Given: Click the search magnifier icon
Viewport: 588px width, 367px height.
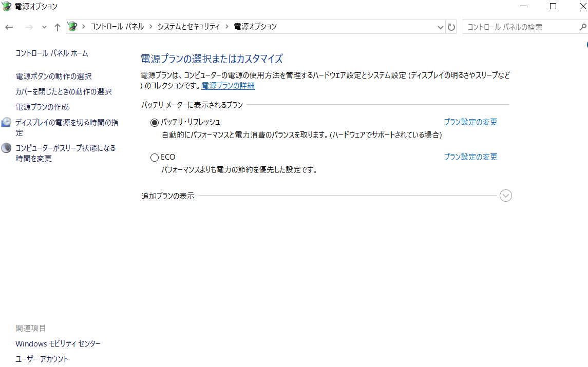Looking at the screenshot, I should pos(582,27).
